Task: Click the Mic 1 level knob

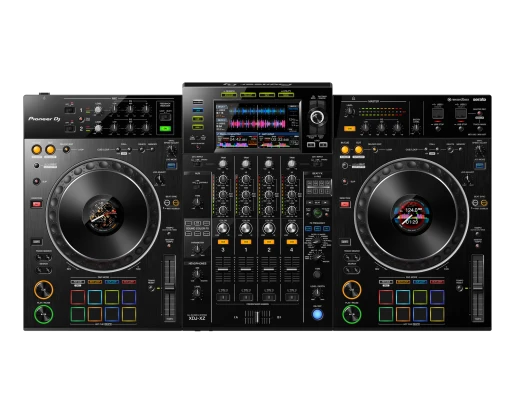Action: 98,110
